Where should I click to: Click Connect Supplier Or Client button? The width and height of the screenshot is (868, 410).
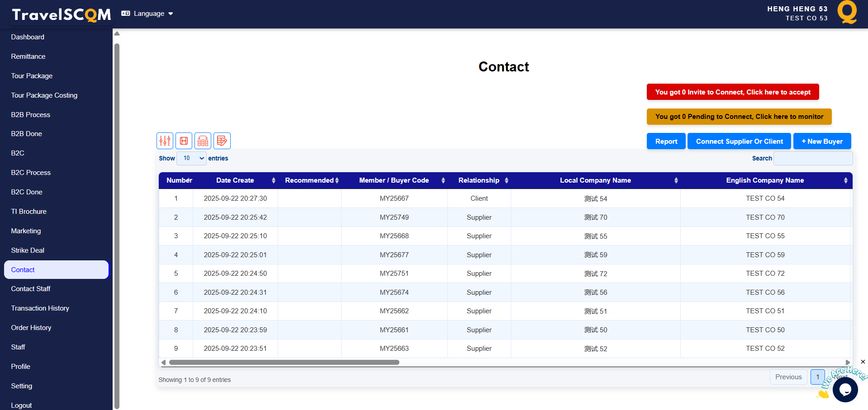[739, 141]
